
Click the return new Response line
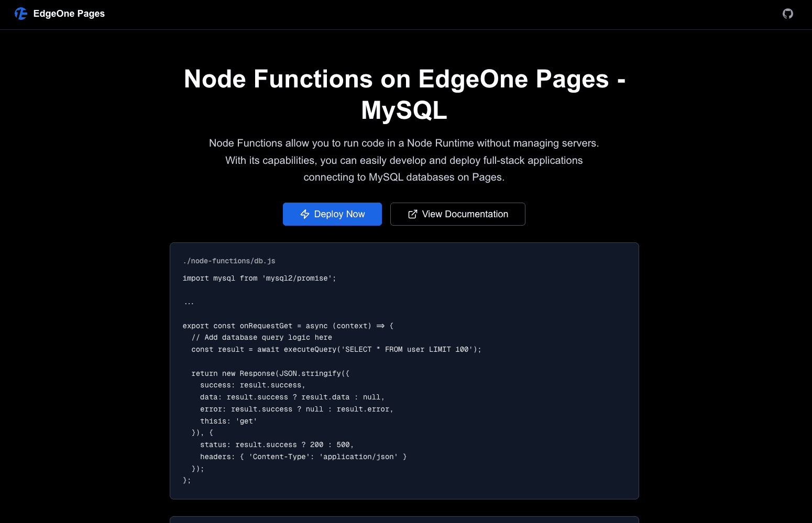[270, 373]
